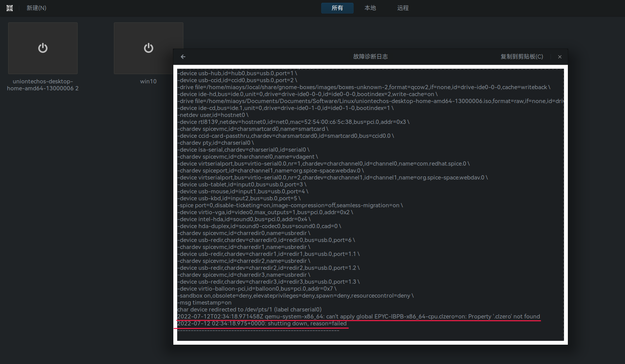Click the '-sandbox on,obsolete=deny' line

pyautogui.click(x=295, y=296)
